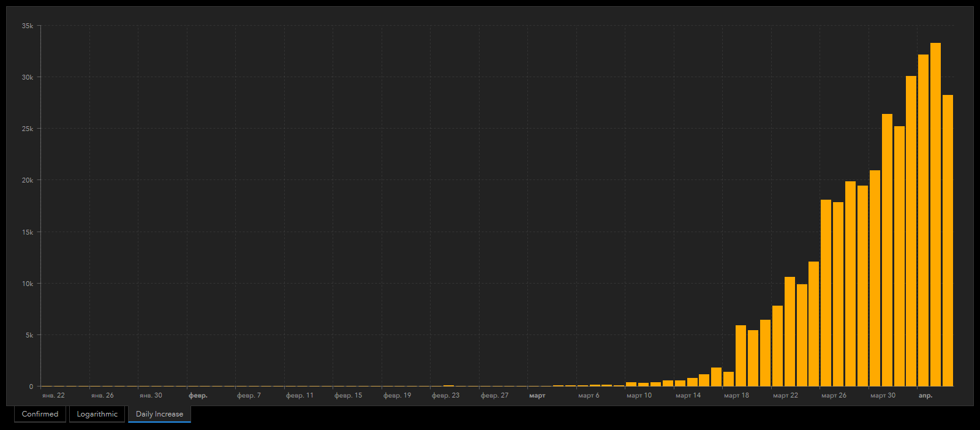Click the rightmost bar in the chart
Image resolution: width=980 pixels, height=430 pixels.
click(x=948, y=240)
